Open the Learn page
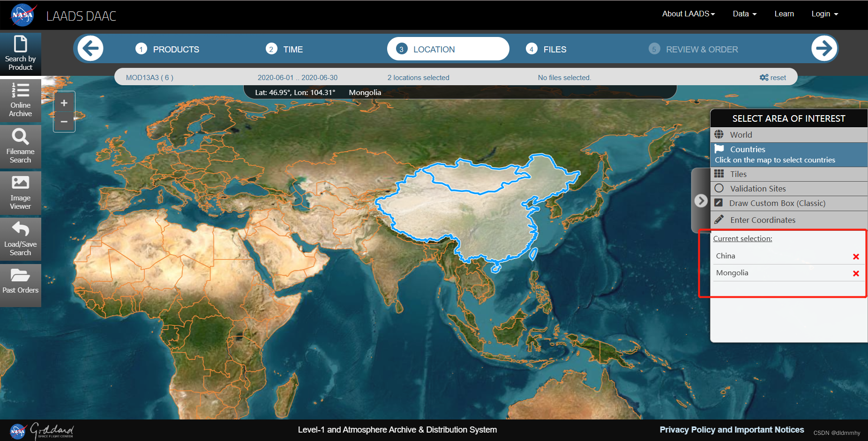Image resolution: width=868 pixels, height=441 pixels. pyautogui.click(x=784, y=14)
